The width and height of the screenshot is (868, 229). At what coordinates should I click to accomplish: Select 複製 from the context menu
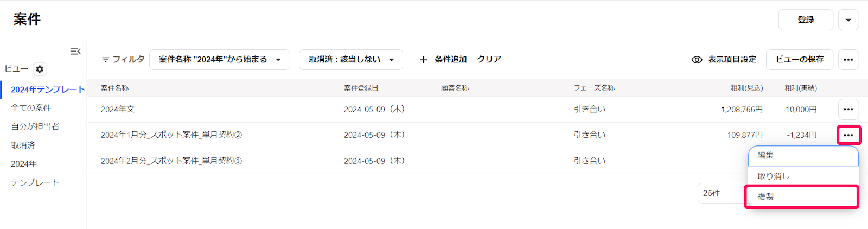click(802, 196)
